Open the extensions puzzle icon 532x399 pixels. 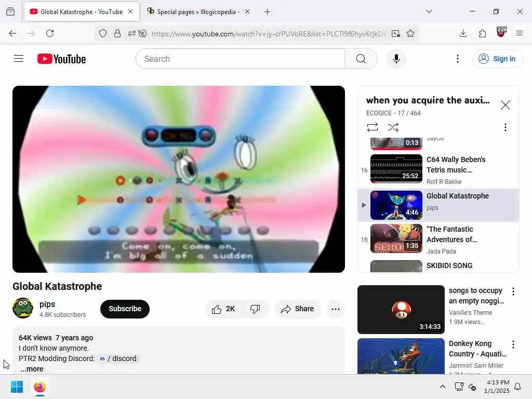pyautogui.click(x=482, y=33)
